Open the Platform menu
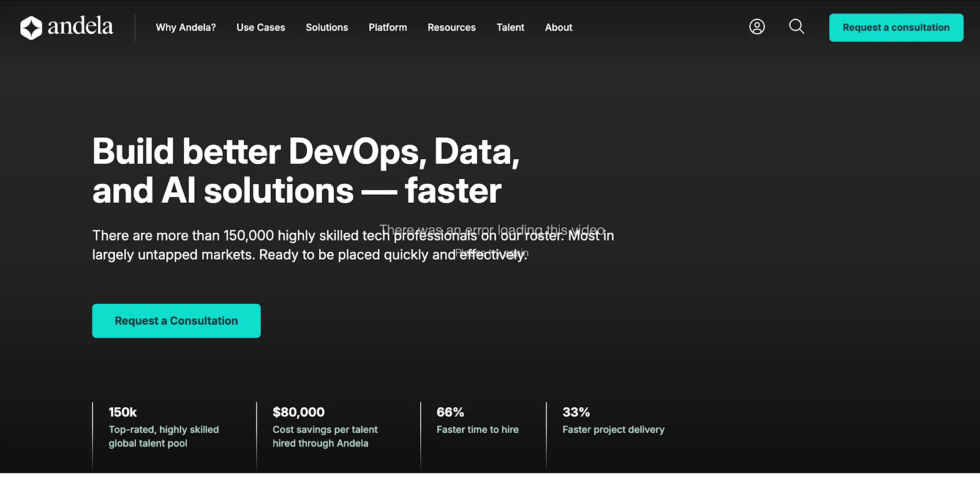Screen dimensions: 980x477 [388, 28]
